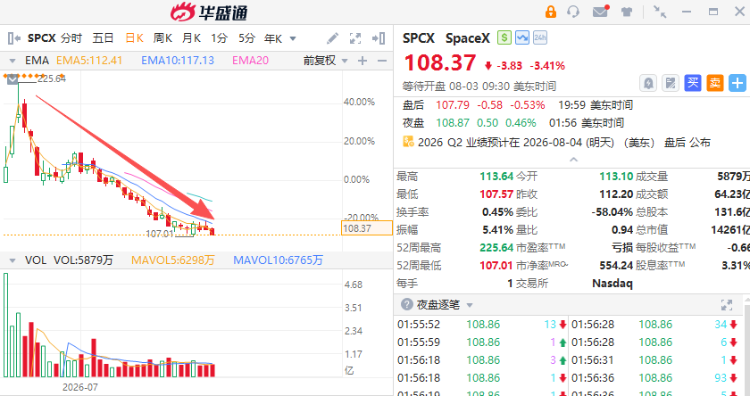Select the 周K weekly candlestick tab
The width and height of the screenshot is (750, 396).
163,38
